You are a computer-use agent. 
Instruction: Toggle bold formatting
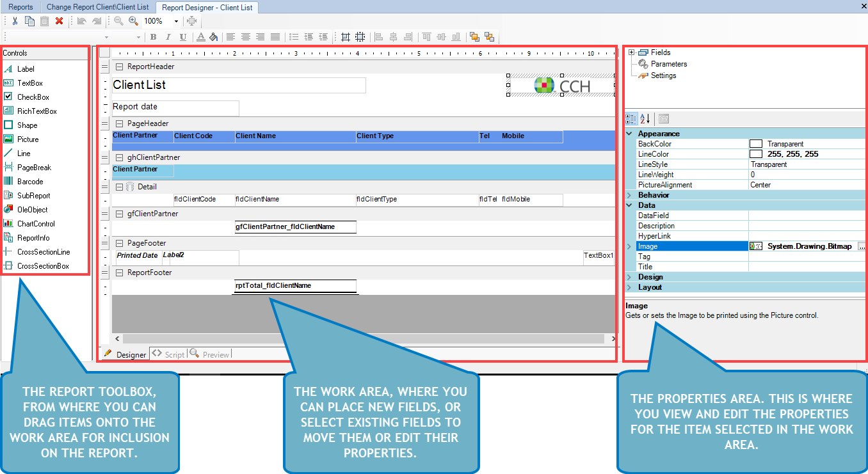click(152, 37)
